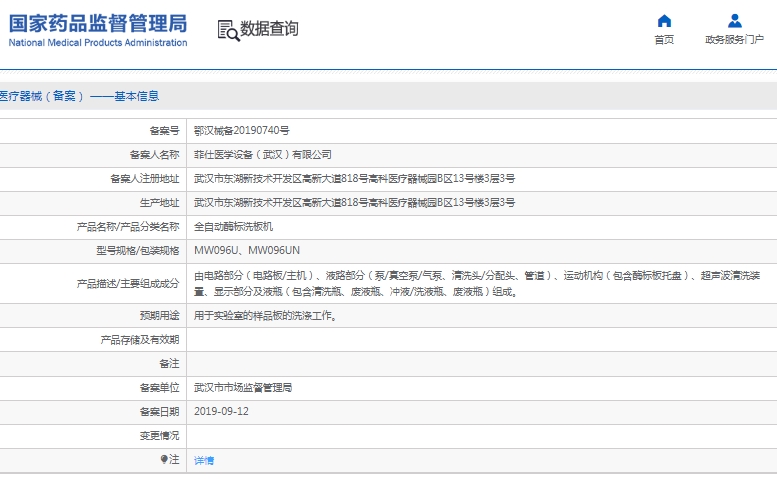Image resolution: width=777 pixels, height=479 pixels.
Task: Click the product description text starting 由电路部分
Action: (x=477, y=283)
